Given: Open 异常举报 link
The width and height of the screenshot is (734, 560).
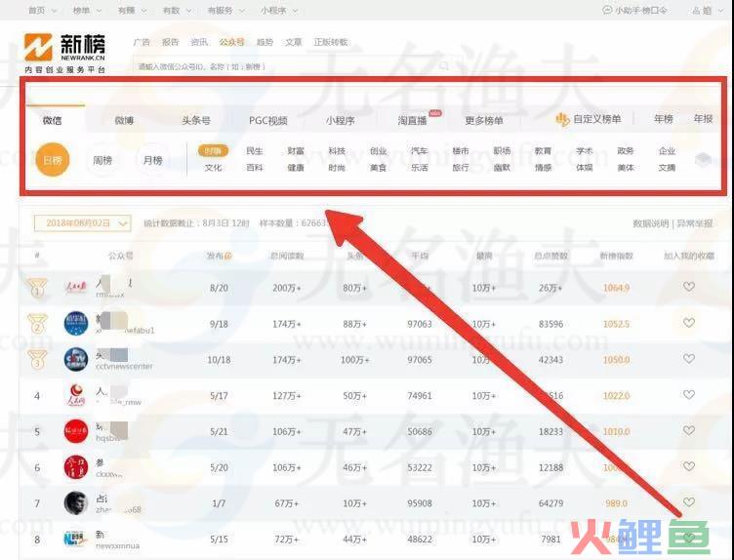Looking at the screenshot, I should 695,223.
